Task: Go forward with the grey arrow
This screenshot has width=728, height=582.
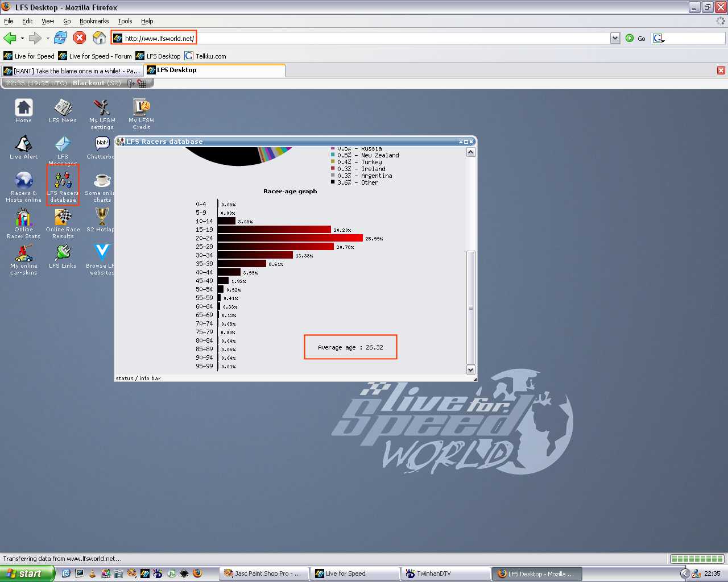Action: (35, 38)
